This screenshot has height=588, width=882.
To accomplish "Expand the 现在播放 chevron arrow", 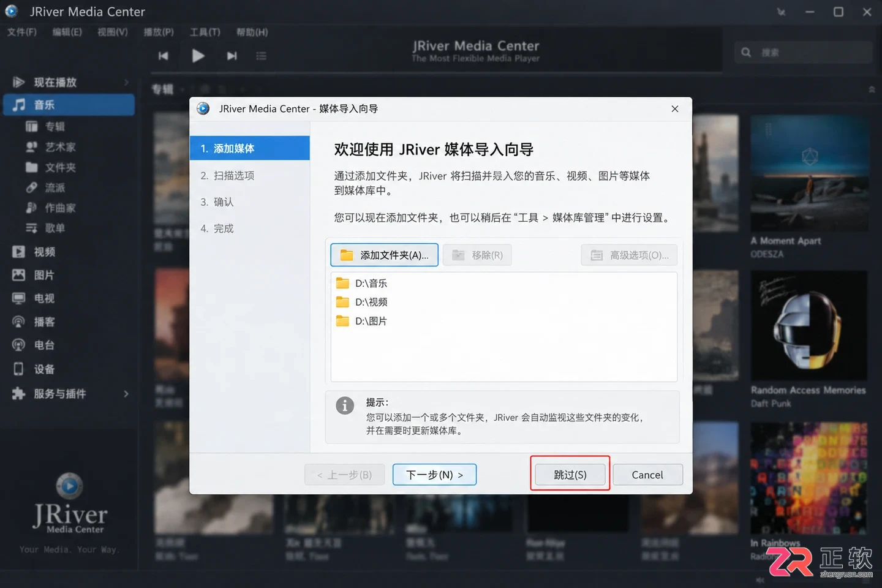I will [x=126, y=82].
